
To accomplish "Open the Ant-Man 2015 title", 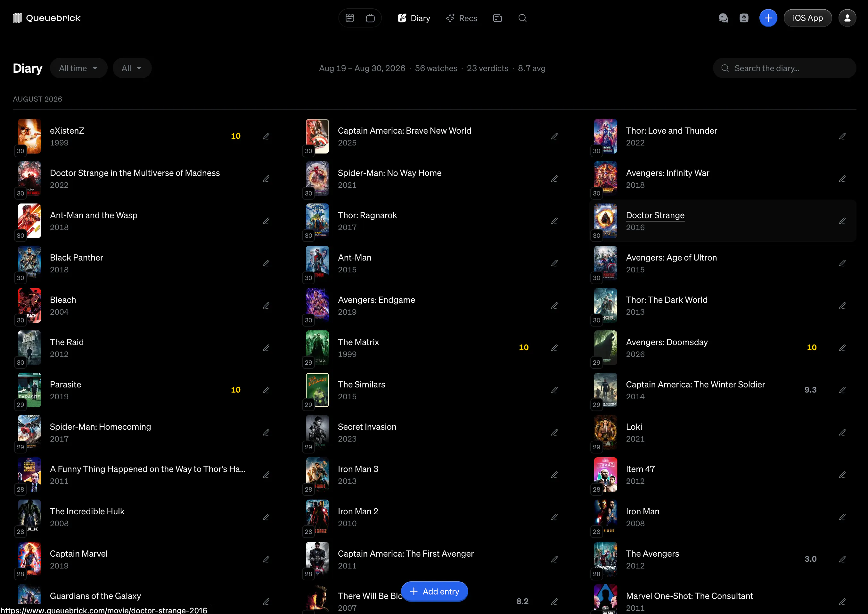I will click(354, 258).
